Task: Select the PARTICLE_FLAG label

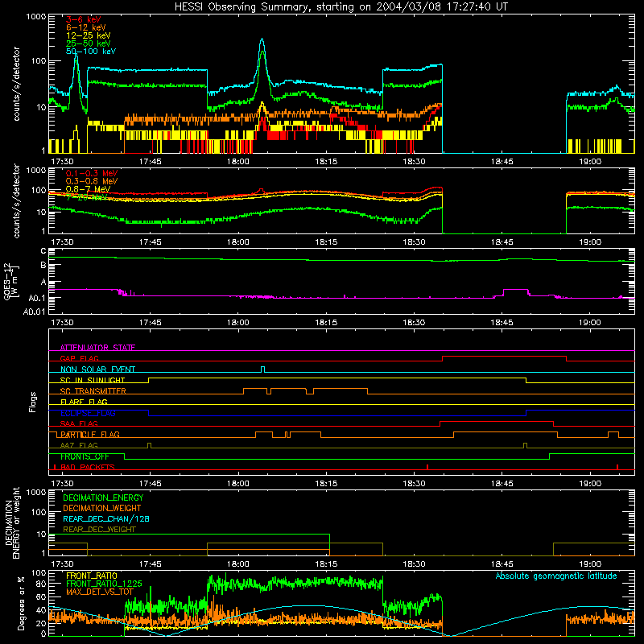Action: pyautogui.click(x=90, y=434)
